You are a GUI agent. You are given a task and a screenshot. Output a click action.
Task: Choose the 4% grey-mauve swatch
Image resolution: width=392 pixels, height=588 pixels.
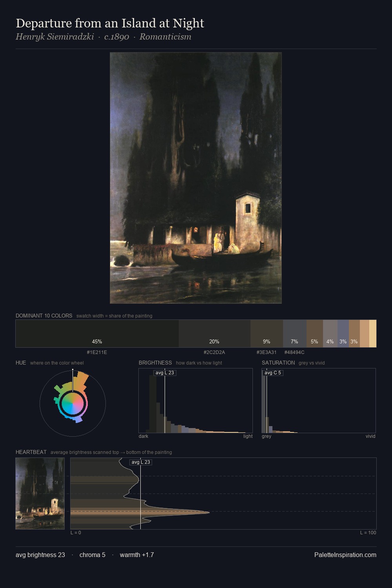pos(330,334)
